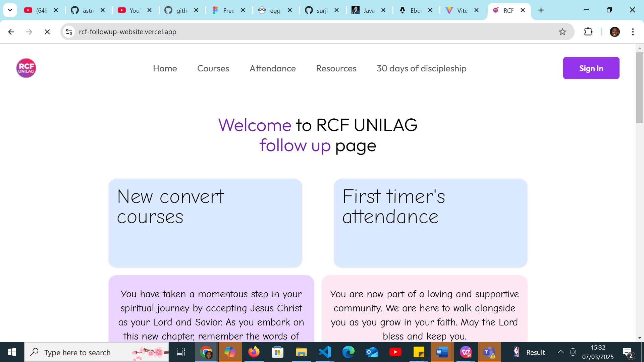Show hidden system tray icons

point(560,352)
